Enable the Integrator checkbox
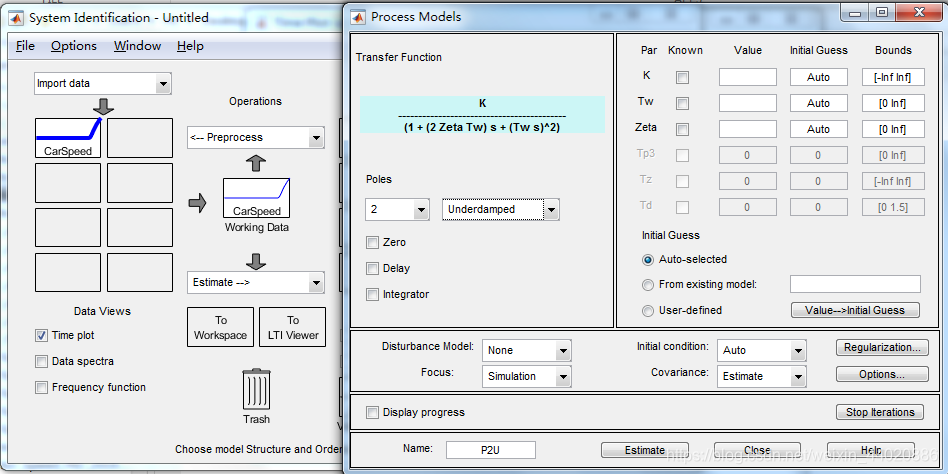 [x=372, y=294]
